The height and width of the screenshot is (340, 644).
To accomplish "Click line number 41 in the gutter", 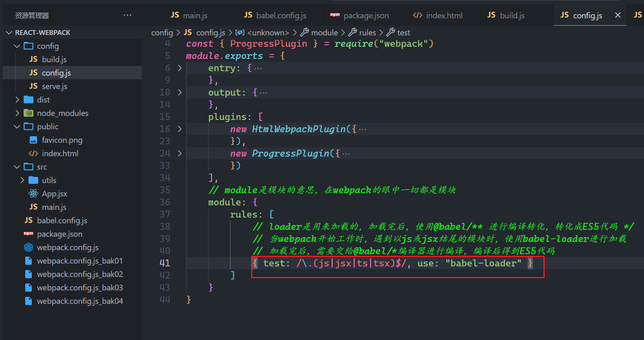I will (164, 263).
